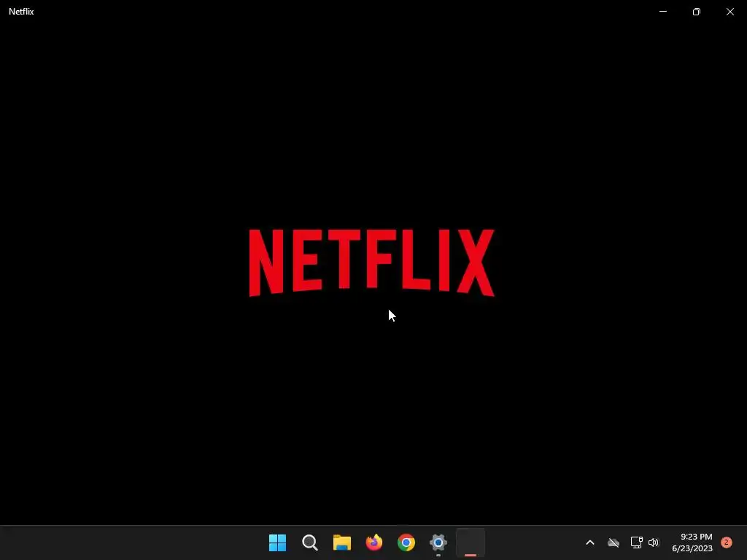Image resolution: width=747 pixels, height=560 pixels.
Task: Open the OneDrive cloud tray icon
Action: click(613, 542)
